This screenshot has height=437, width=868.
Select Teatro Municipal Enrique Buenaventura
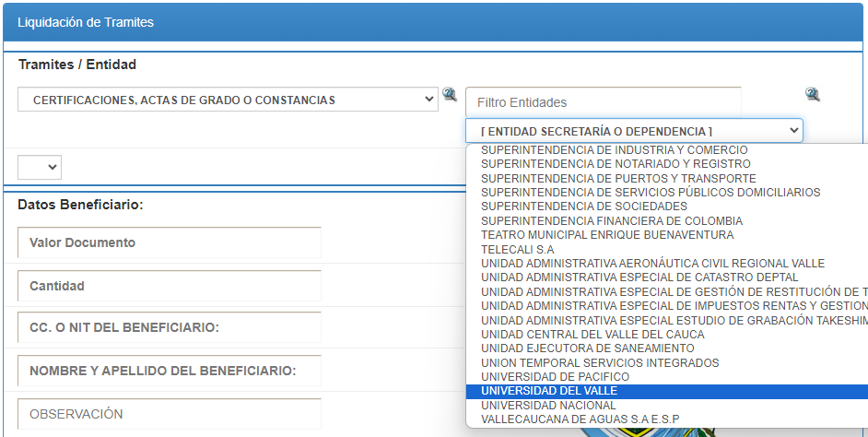coord(607,235)
